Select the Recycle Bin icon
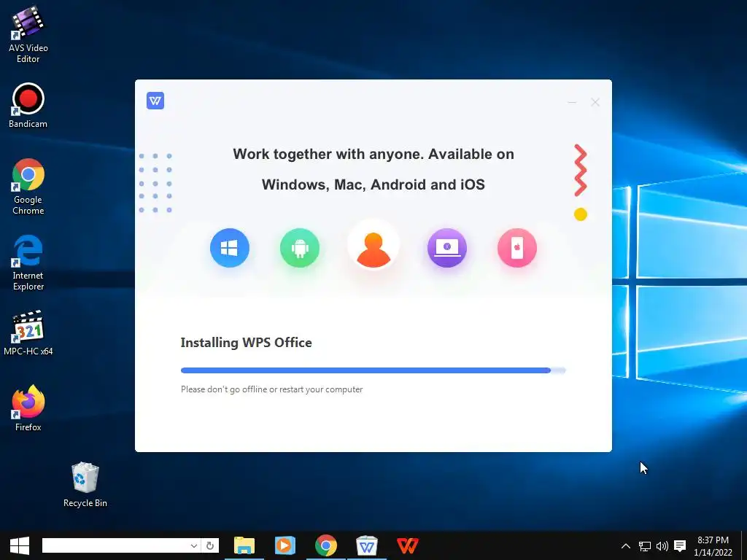The height and width of the screenshot is (560, 747). pyautogui.click(x=85, y=485)
